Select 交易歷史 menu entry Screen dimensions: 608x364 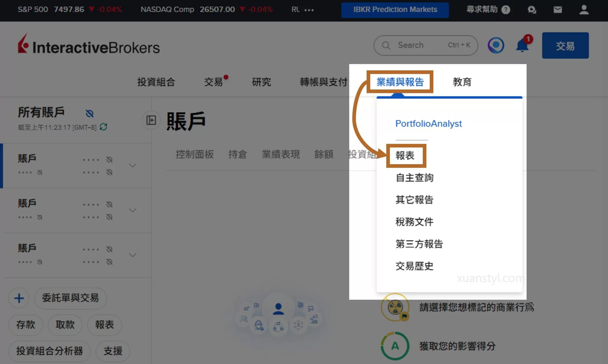coord(414,266)
